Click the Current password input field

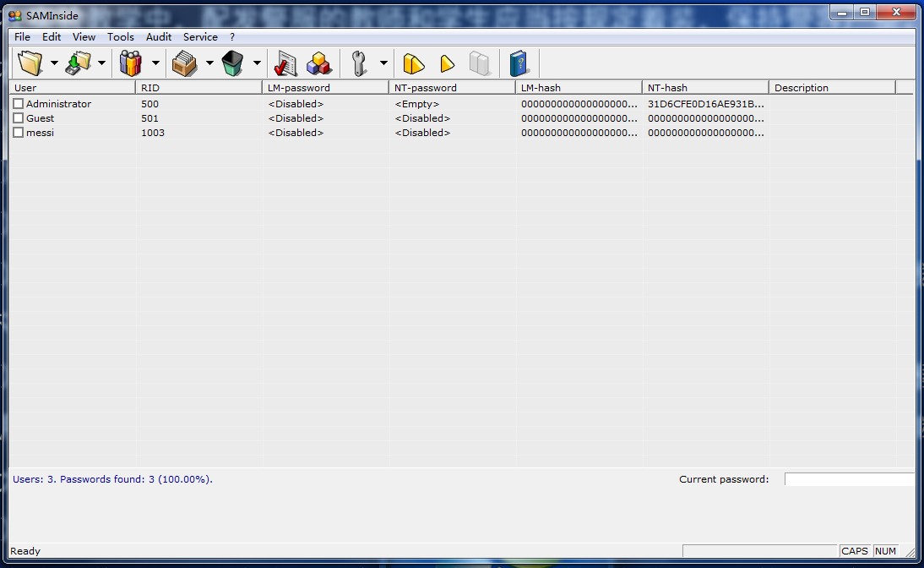point(849,479)
